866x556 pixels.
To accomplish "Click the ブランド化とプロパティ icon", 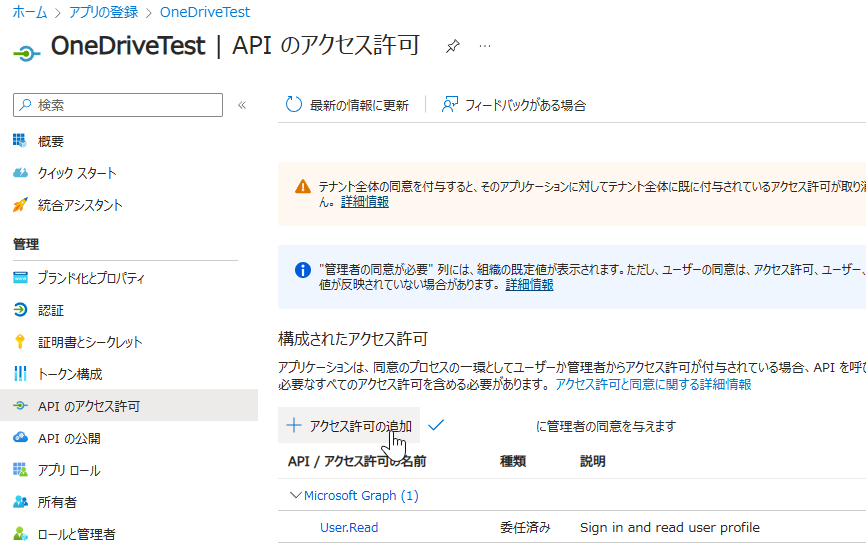I will pyautogui.click(x=20, y=277).
